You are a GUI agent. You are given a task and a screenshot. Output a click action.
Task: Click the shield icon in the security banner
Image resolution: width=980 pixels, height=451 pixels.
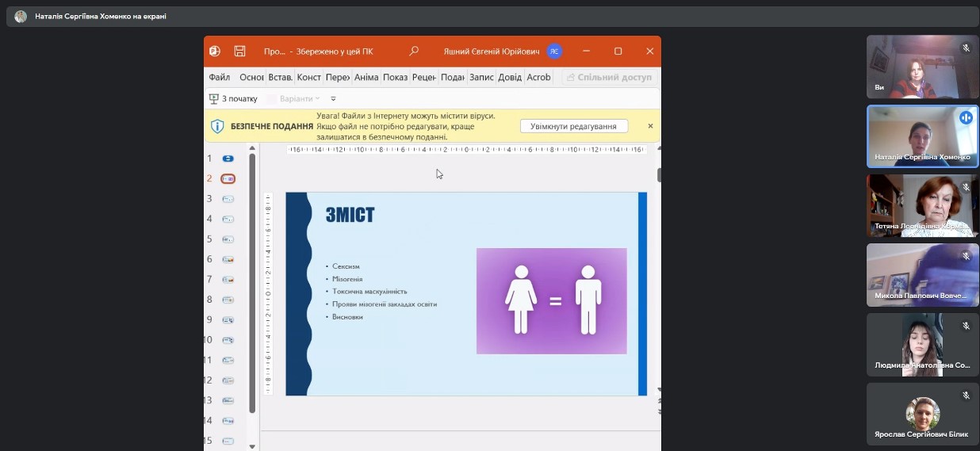coord(217,126)
